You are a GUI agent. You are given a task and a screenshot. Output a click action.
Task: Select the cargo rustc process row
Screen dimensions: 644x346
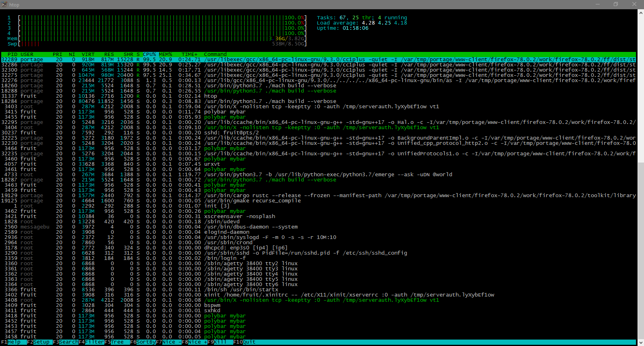pyautogui.click(x=319, y=196)
